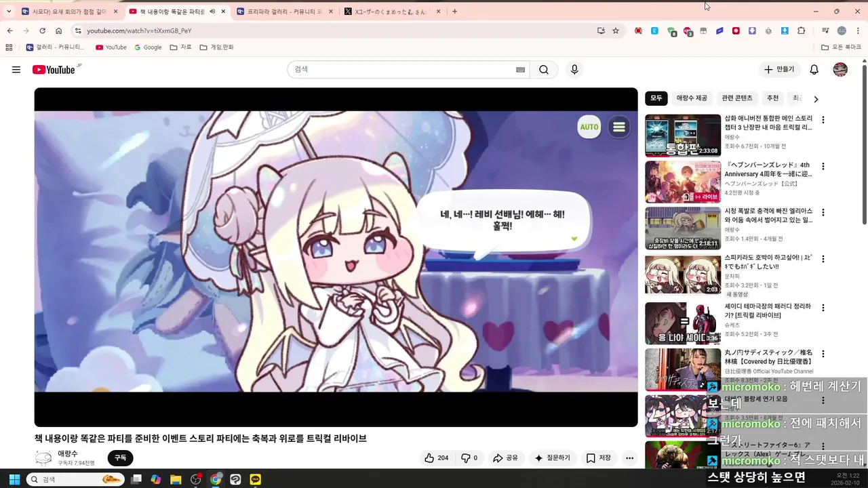Open the Google bookmark in bookmarks bar
868x488 pixels.
pos(148,47)
